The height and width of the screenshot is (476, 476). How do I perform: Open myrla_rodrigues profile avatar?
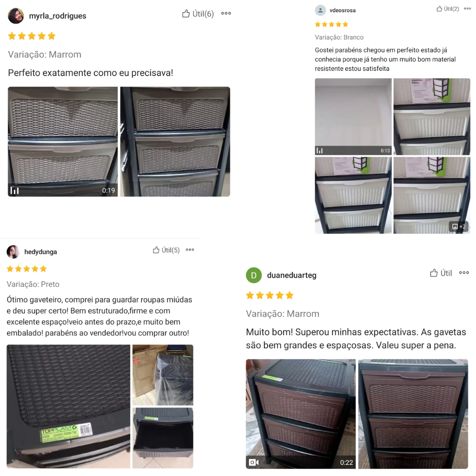point(16,16)
